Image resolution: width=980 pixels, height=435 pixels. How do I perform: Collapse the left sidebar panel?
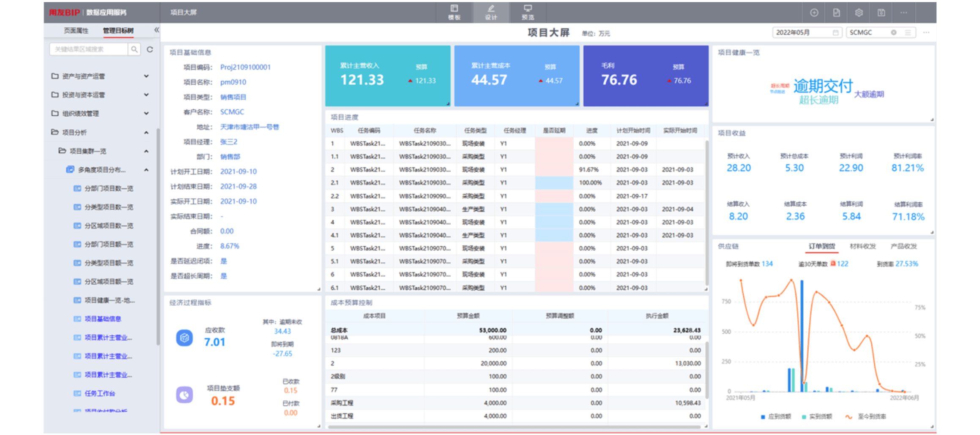[156, 30]
